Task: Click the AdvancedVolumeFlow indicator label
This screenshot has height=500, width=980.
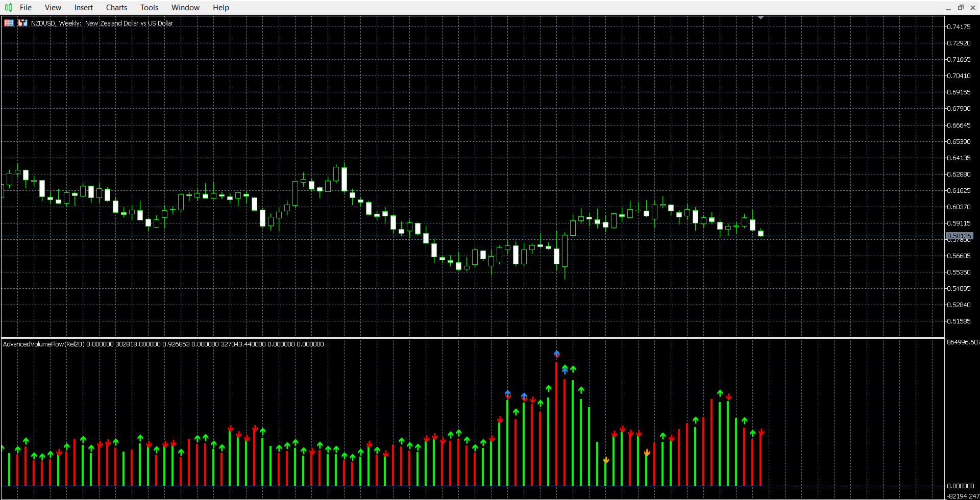Action: pos(163,344)
